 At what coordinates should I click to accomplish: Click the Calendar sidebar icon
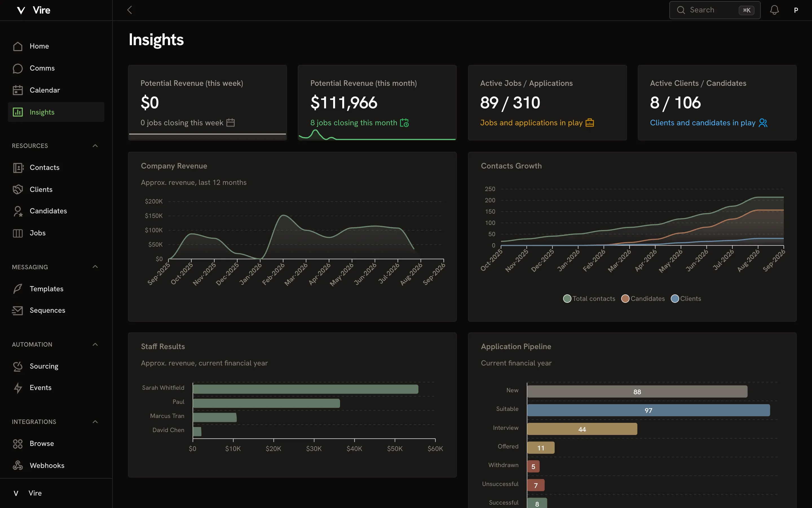pyautogui.click(x=18, y=90)
